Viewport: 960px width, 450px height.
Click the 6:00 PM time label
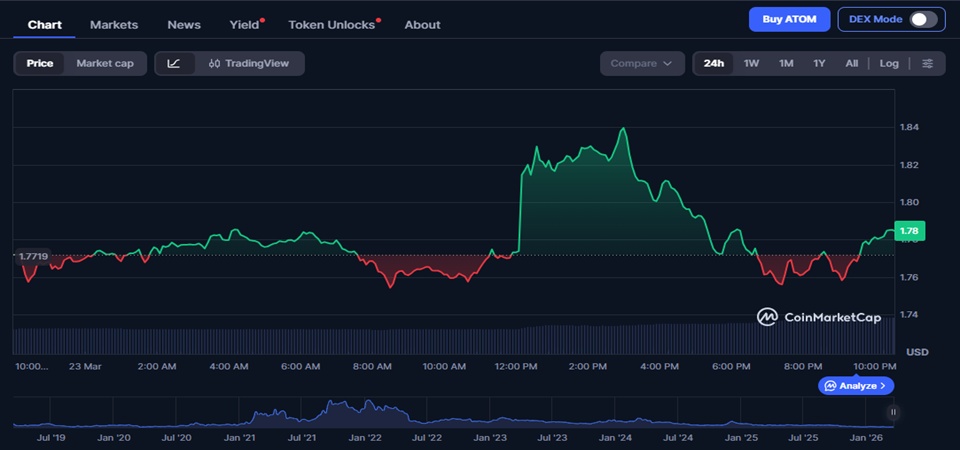[x=730, y=366]
